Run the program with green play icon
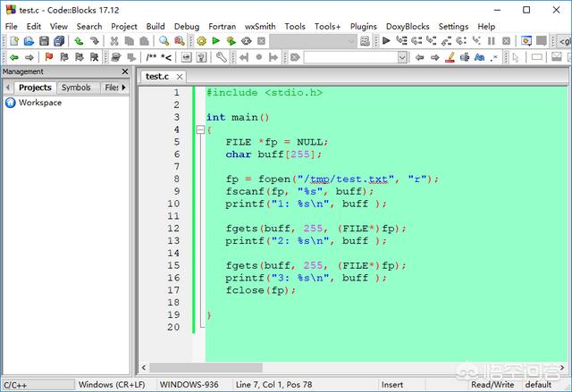Viewport: 572px width, 392px height. [x=216, y=41]
